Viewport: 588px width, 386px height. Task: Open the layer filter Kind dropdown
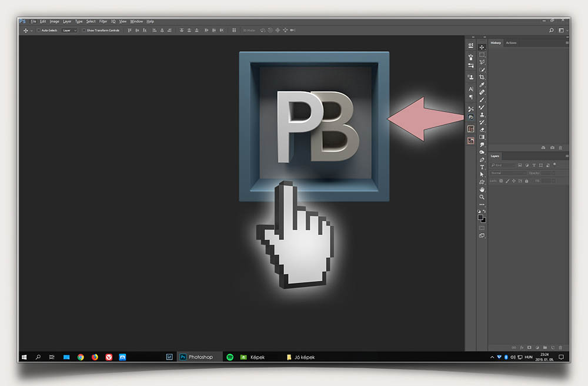[x=505, y=166]
